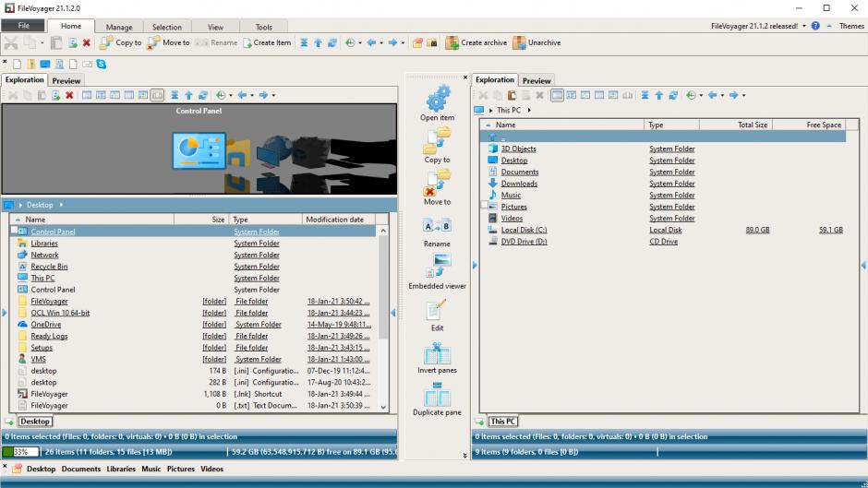Click the right pane paste clipboard icon
The image size is (868, 488).
click(x=512, y=95)
